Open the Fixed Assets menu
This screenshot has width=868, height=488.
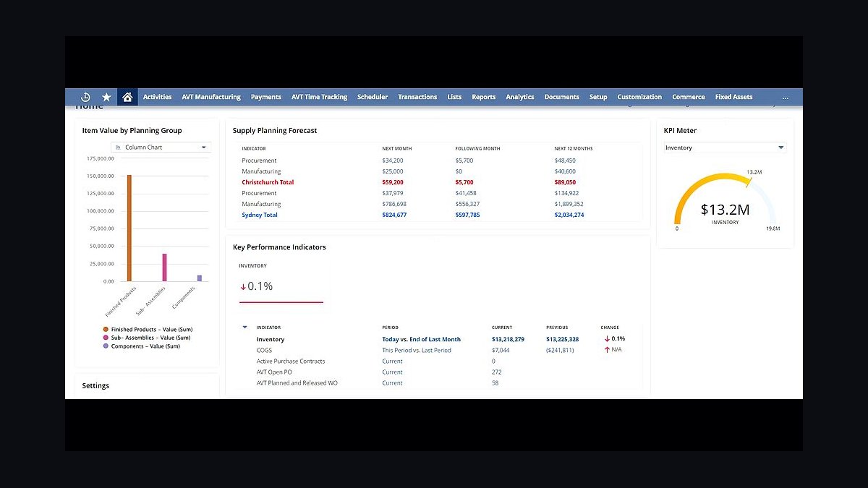(733, 97)
